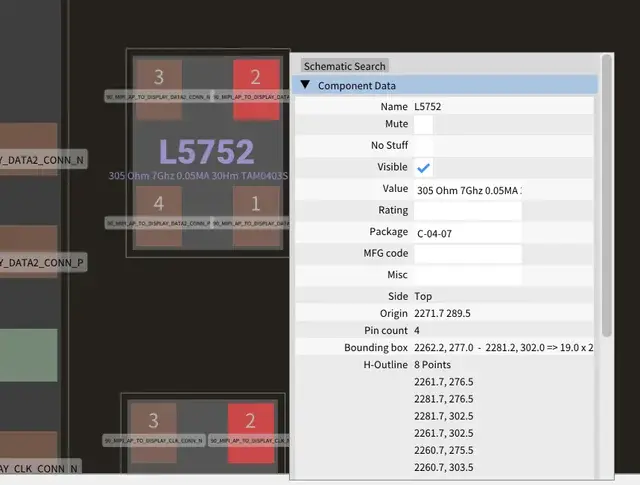Screen dimensions: 640x485
Task: Collapse the Component Data section
Action: coord(305,86)
